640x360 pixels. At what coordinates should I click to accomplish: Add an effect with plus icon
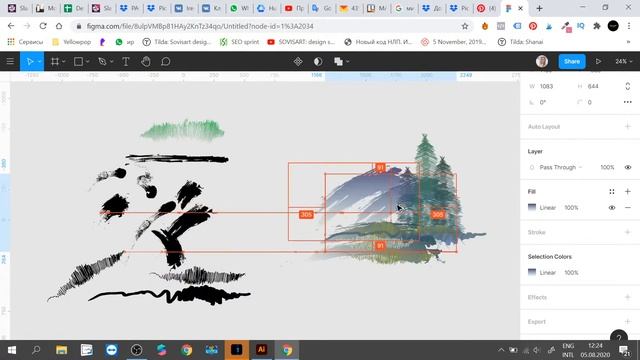coord(627,297)
